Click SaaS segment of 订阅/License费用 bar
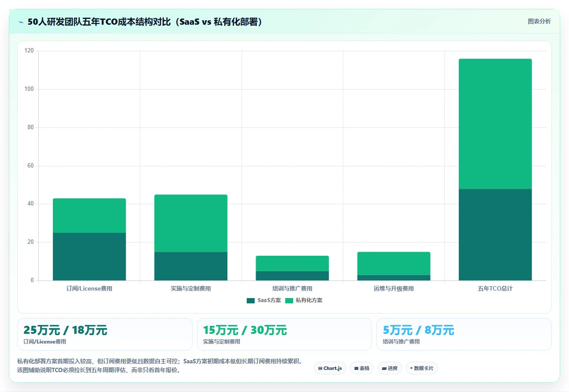Image resolution: width=569 pixels, height=392 pixels. 89,257
